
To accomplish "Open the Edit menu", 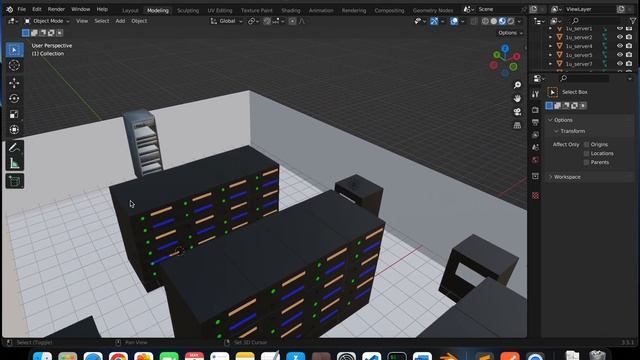I will 37,9.
